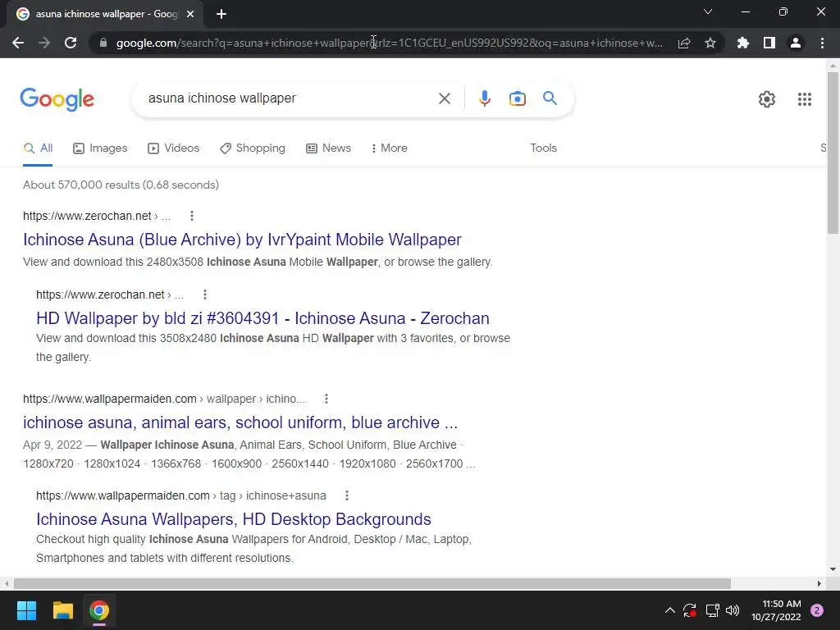840x630 pixels.
Task: Open the ichinose asuna, animal ears, school uniform link
Action: click(x=240, y=422)
